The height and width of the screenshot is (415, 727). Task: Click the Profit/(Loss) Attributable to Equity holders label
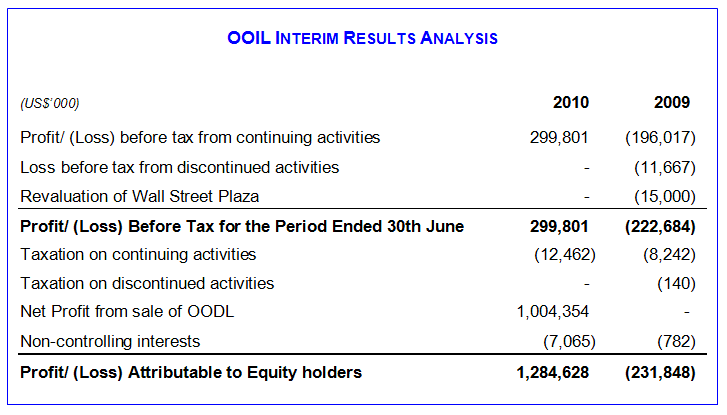point(191,373)
